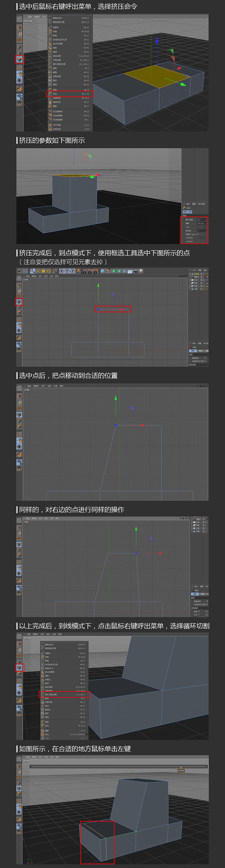Click the light bulb icon in main toolbar
The height and width of the screenshot is (868, 225).
tap(141, 271)
